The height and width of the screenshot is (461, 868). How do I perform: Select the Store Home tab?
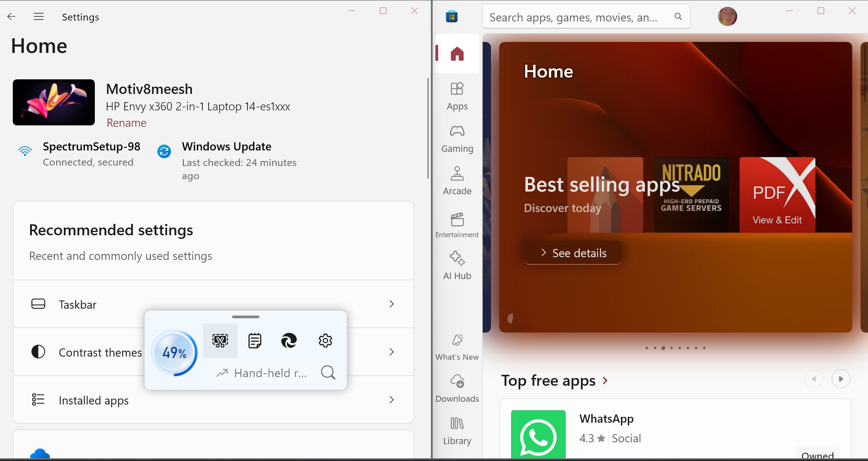tap(457, 54)
